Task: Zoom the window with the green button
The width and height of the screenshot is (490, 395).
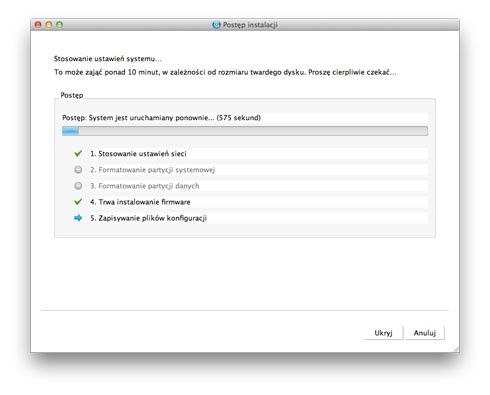Action: click(59, 25)
